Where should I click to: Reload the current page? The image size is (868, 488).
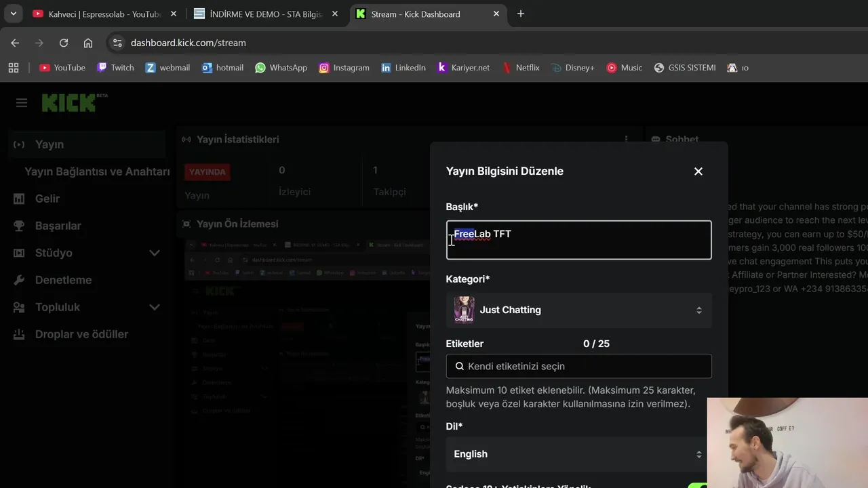point(64,43)
